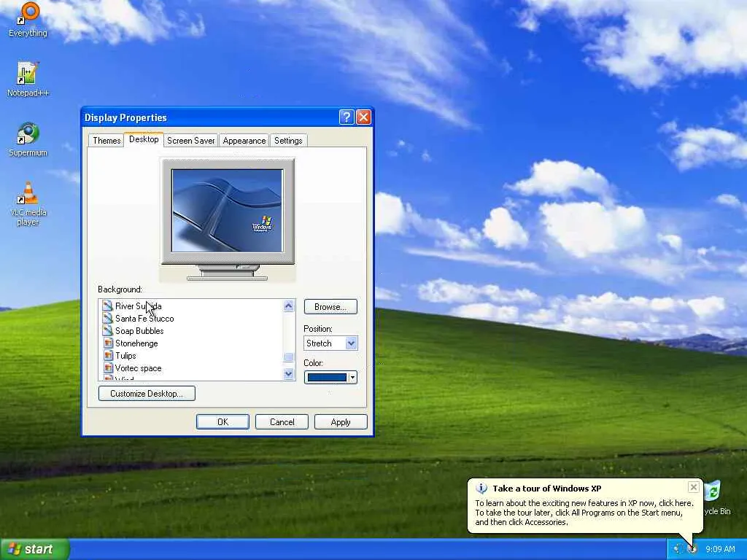Click the background list scrollbar thumb
The width and height of the screenshot is (747, 560).
point(288,357)
